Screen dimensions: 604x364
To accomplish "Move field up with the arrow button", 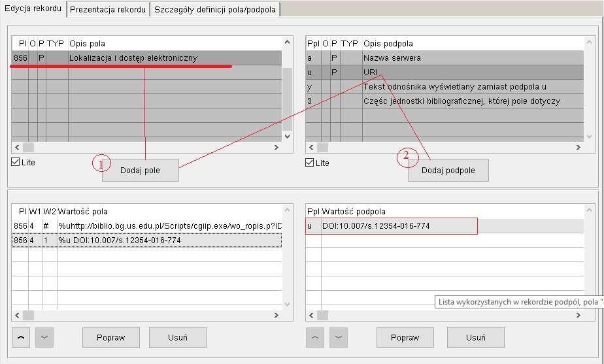I will point(21,337).
